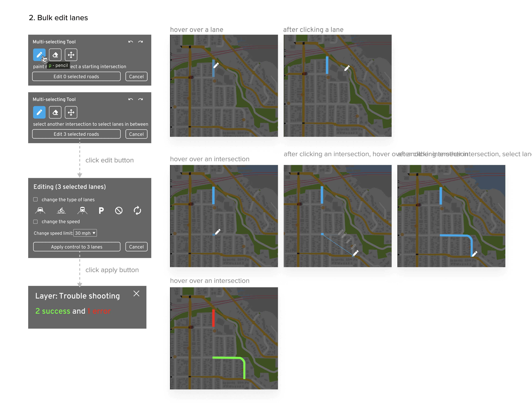Click the reverse direction arrows icon
532x403 pixels.
(x=137, y=211)
